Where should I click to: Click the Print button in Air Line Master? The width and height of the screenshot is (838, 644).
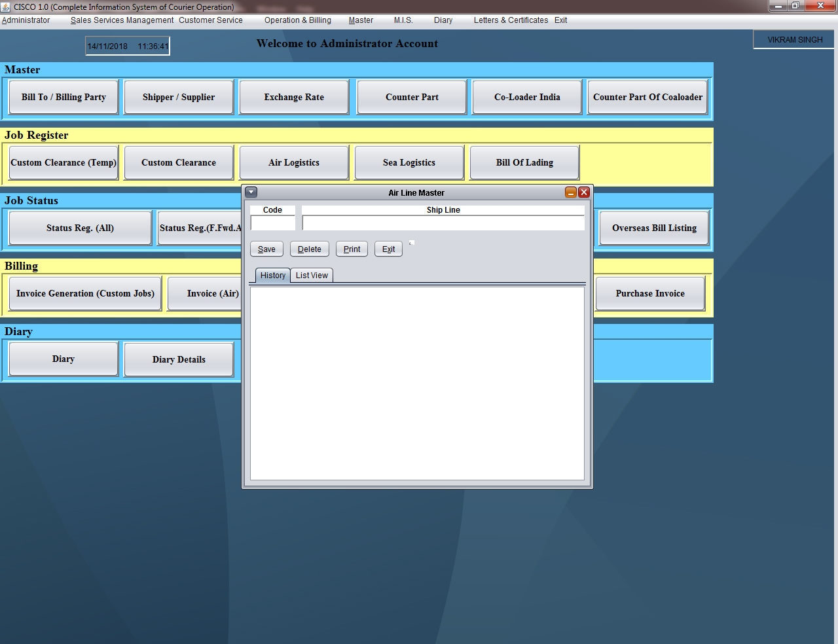(352, 249)
